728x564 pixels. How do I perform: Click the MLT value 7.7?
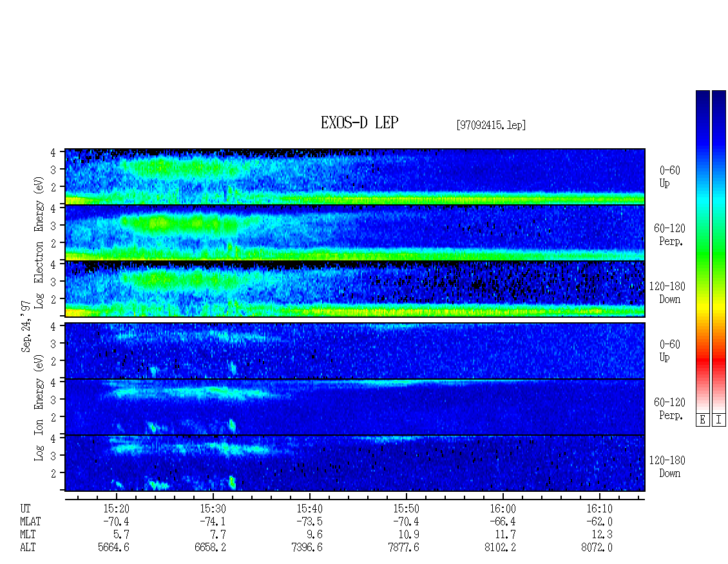point(218,535)
